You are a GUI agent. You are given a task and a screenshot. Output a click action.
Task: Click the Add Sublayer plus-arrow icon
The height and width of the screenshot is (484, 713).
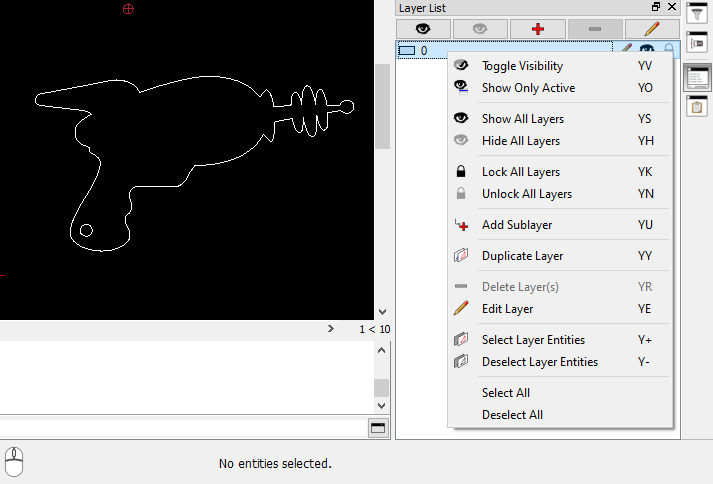461,225
